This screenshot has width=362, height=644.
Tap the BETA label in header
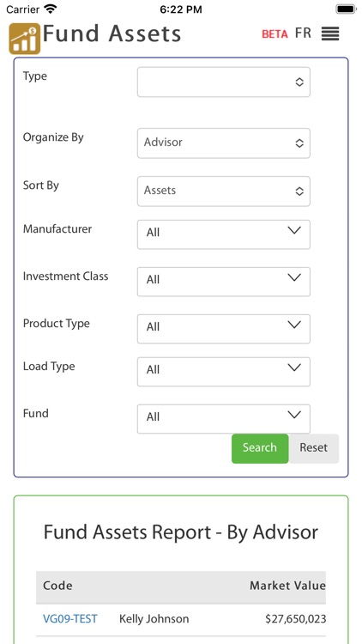coord(275,34)
